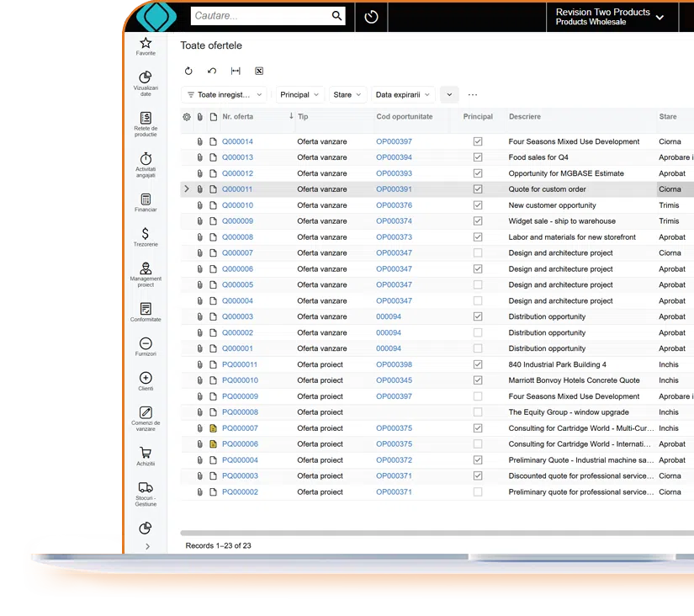Screen dimensions: 694x616
Task: Open the Achizitii cart icon
Action: click(146, 452)
